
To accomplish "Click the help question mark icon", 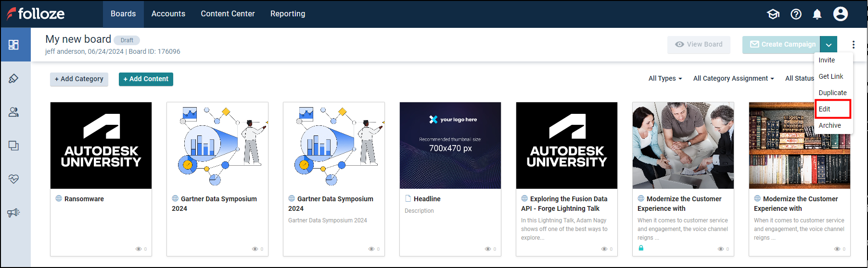I will point(796,14).
